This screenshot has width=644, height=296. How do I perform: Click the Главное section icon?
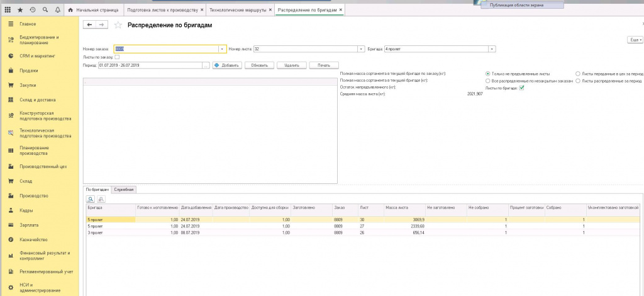click(11, 25)
